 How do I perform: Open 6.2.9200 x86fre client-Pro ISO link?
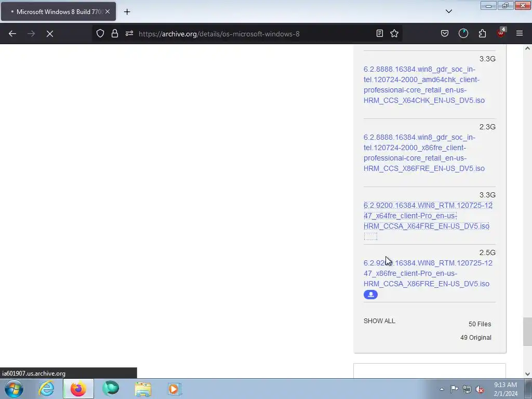[428, 273]
